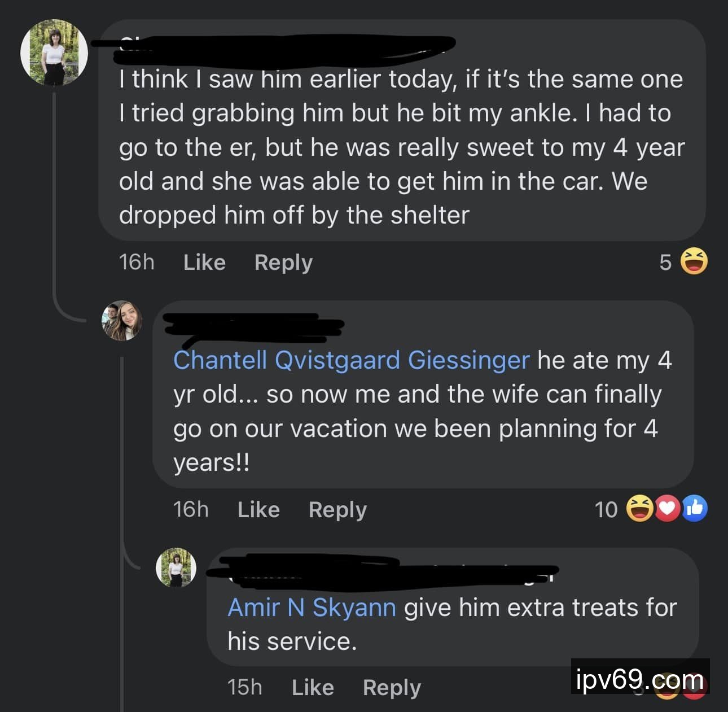Open the profile picture beside the extra treats reply
Viewport: 728px width, 712px height.
[x=176, y=567]
